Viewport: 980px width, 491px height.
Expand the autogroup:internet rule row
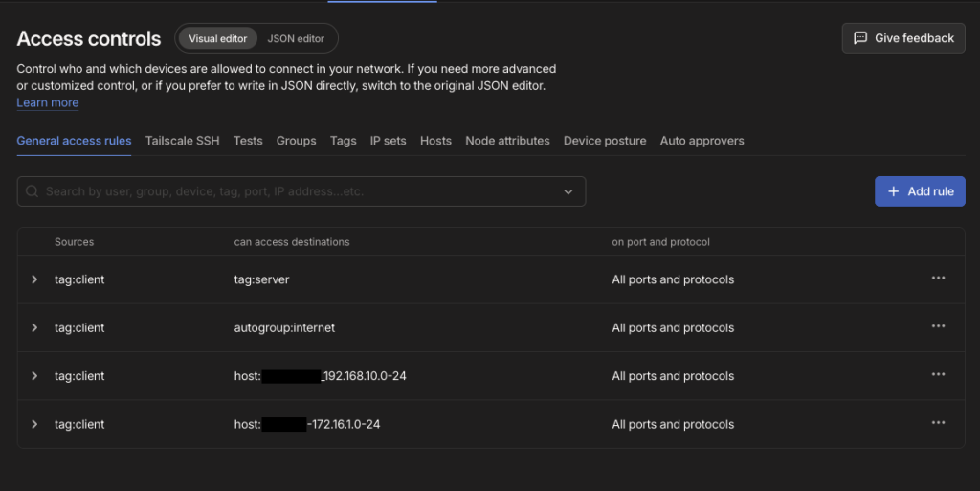(34, 327)
